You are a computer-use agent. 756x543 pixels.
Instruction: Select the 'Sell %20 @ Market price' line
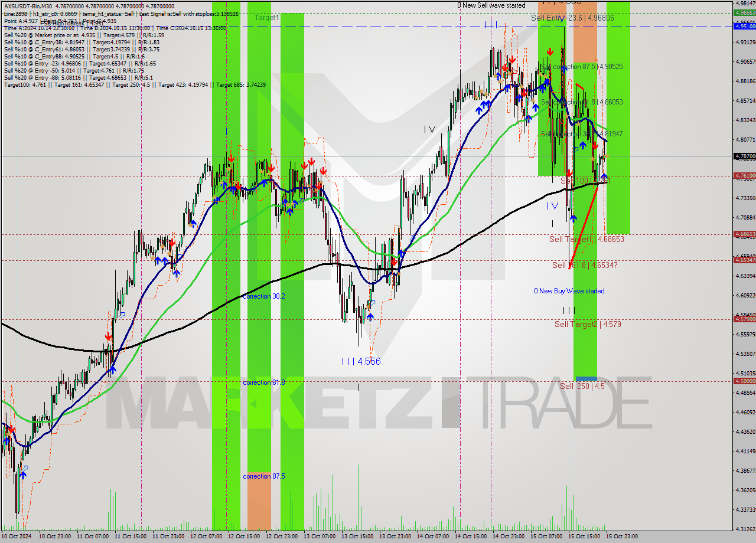tap(84, 35)
